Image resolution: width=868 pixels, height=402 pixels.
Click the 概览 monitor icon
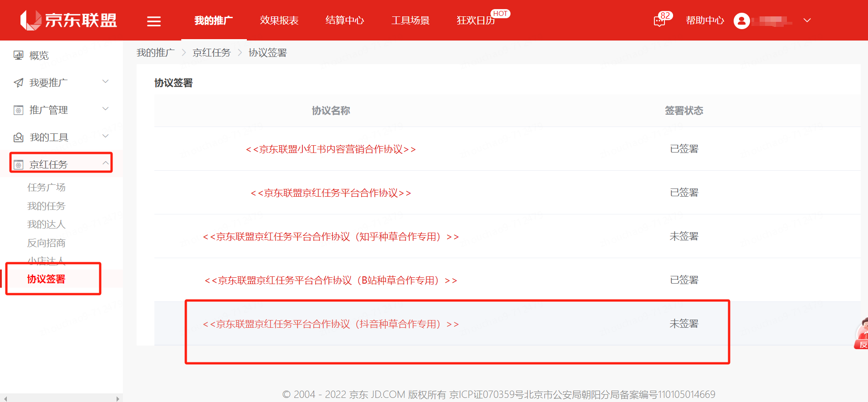(18, 56)
